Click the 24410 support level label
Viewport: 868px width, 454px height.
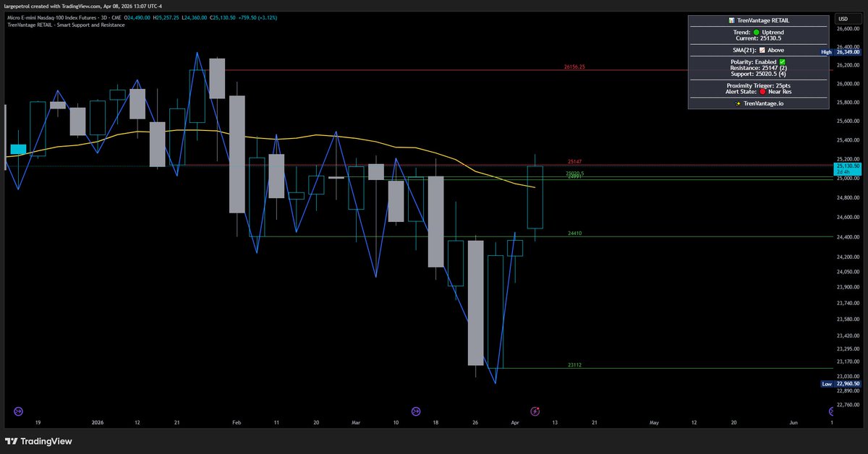575,234
